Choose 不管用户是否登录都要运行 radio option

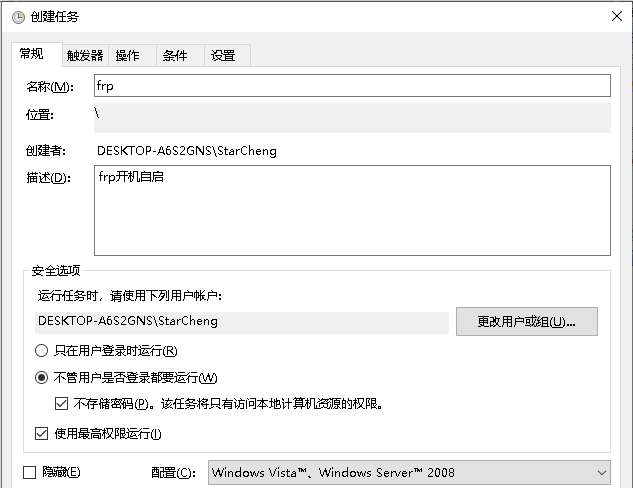(41, 378)
